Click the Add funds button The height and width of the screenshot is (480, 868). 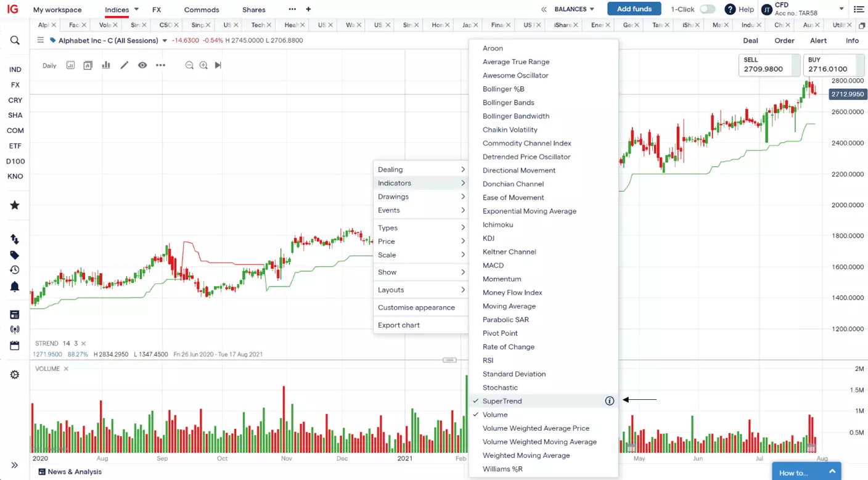(x=634, y=9)
